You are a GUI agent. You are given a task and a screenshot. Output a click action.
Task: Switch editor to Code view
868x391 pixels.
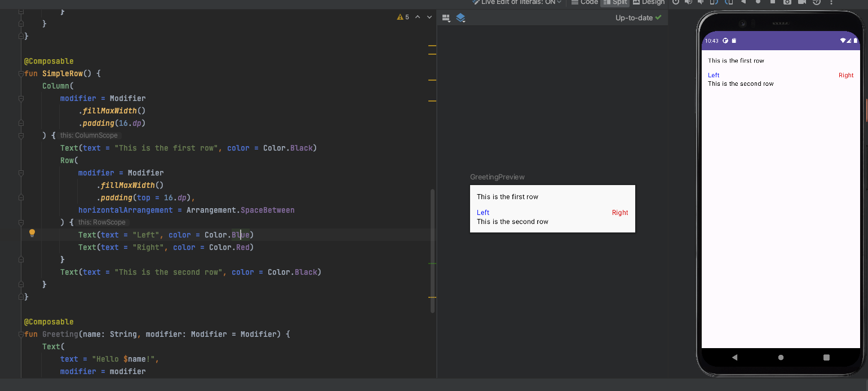[584, 2]
